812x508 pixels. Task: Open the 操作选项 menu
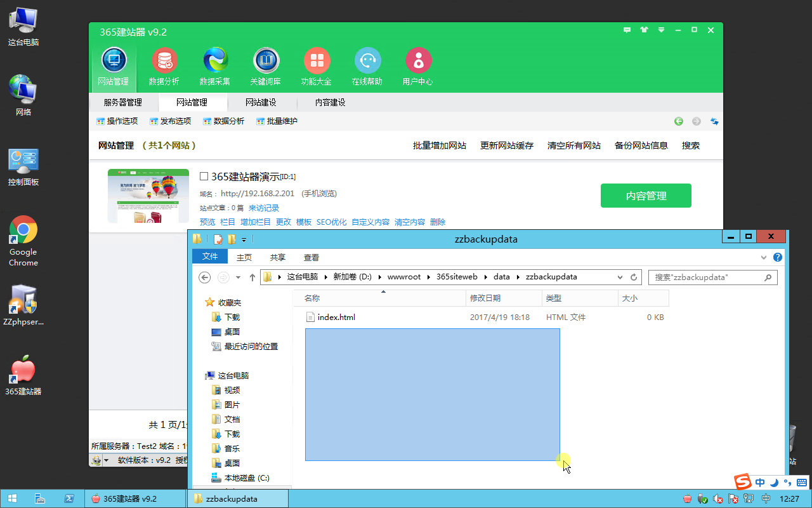[117, 121]
